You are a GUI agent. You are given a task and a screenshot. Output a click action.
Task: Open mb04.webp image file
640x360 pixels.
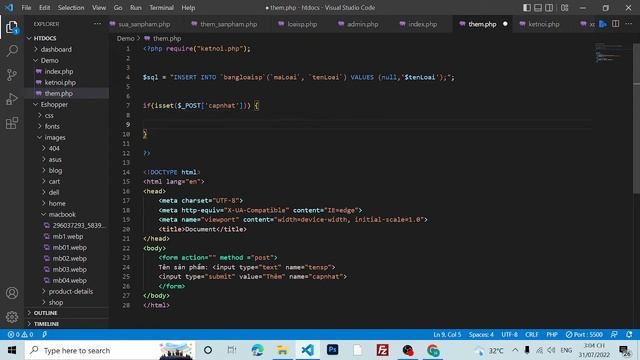[x=69, y=280]
